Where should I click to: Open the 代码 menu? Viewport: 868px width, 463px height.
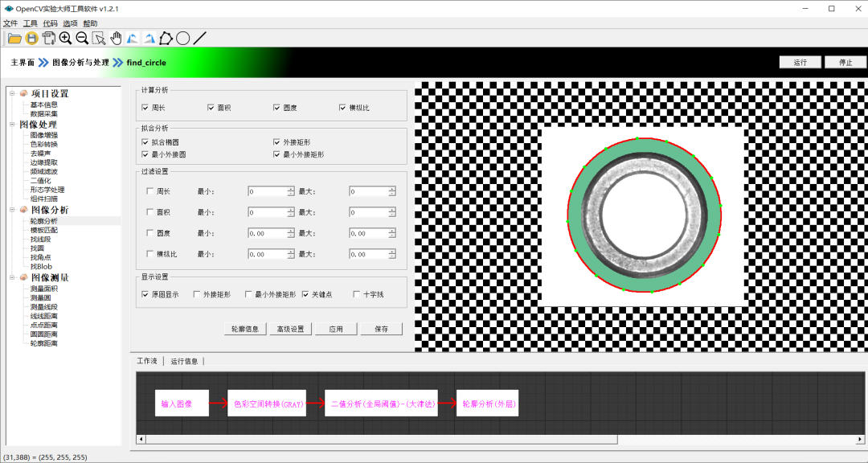click(51, 23)
